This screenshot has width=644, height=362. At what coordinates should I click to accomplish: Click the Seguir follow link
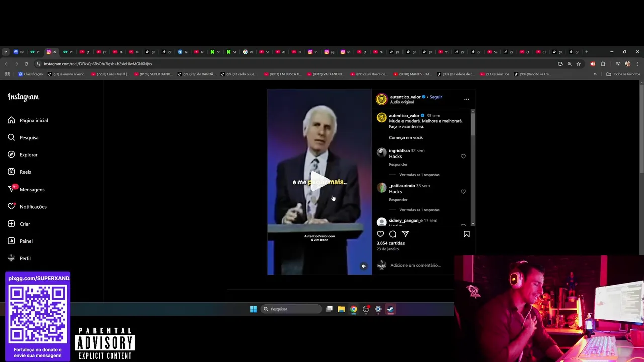click(436, 97)
